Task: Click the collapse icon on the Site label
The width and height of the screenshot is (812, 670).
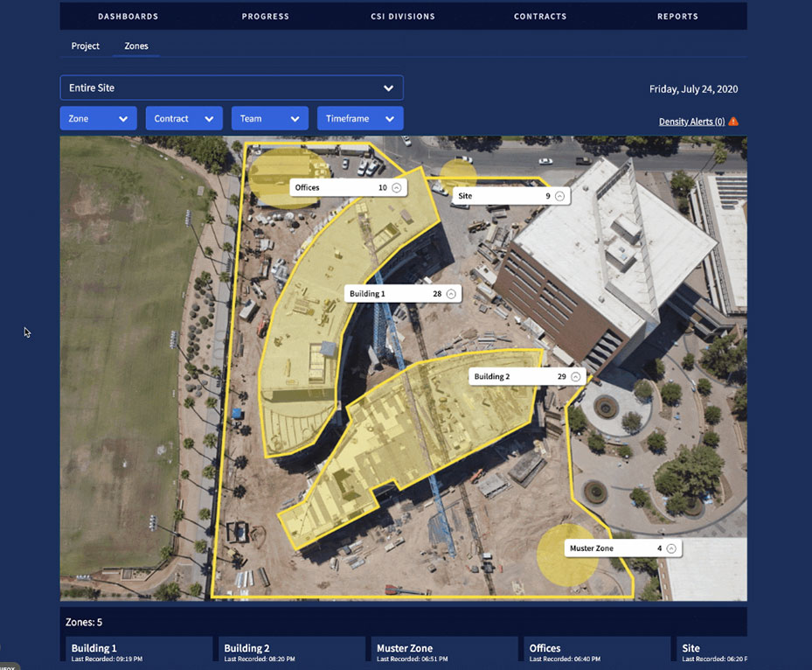Action: click(x=560, y=195)
